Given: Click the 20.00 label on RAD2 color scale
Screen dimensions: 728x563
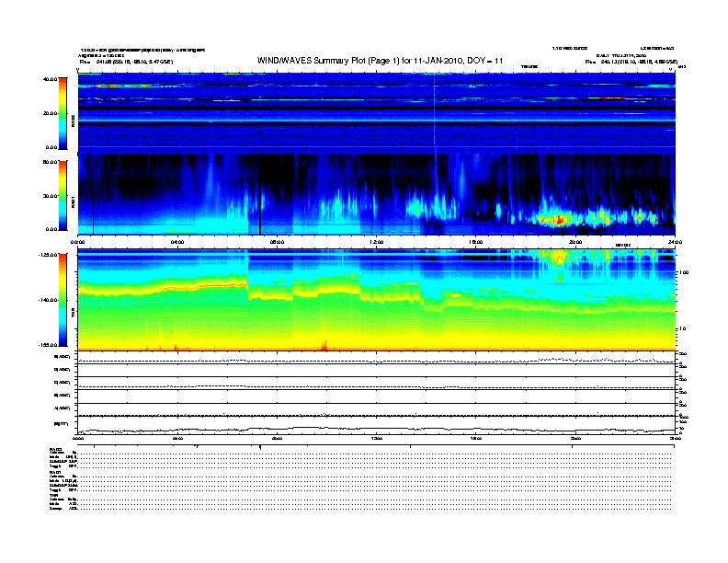Looking at the screenshot, I should point(50,113).
